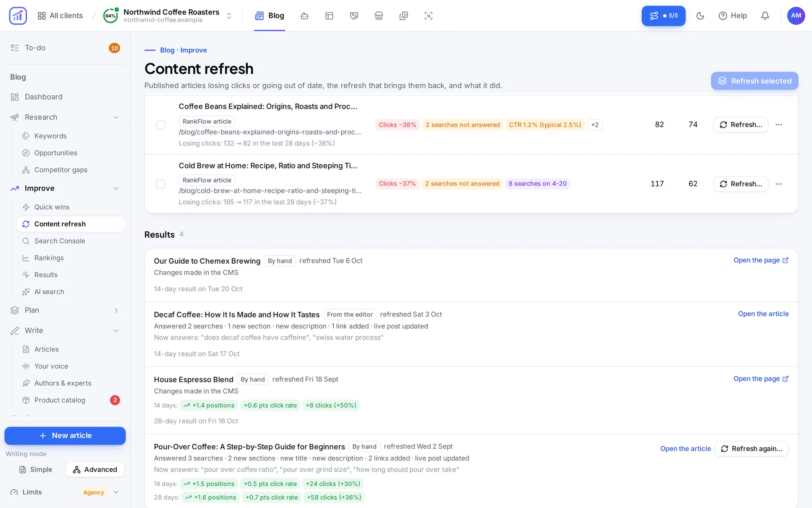The height and width of the screenshot is (508, 812).
Task: Open the 5/5 settings pill button
Action: [x=663, y=16]
